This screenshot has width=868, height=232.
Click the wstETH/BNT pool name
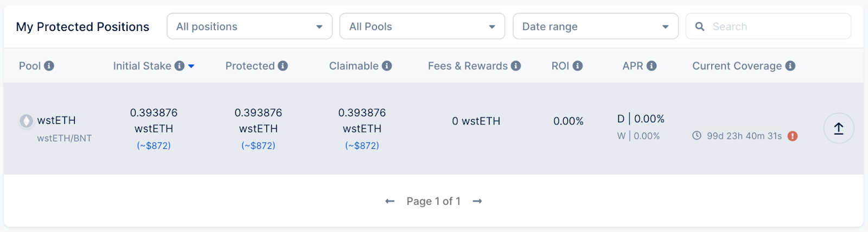[64, 138]
